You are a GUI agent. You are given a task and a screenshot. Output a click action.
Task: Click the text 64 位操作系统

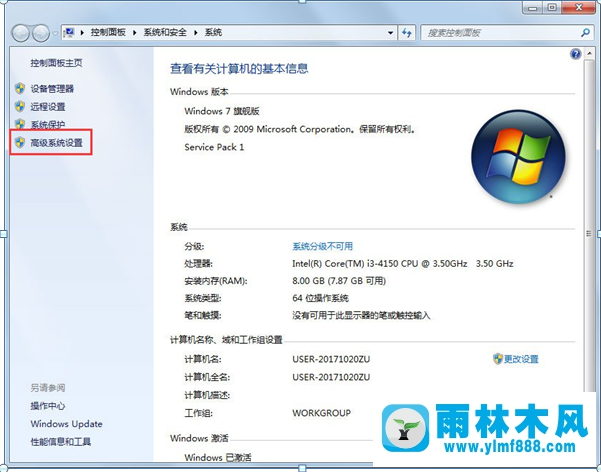tap(320, 298)
